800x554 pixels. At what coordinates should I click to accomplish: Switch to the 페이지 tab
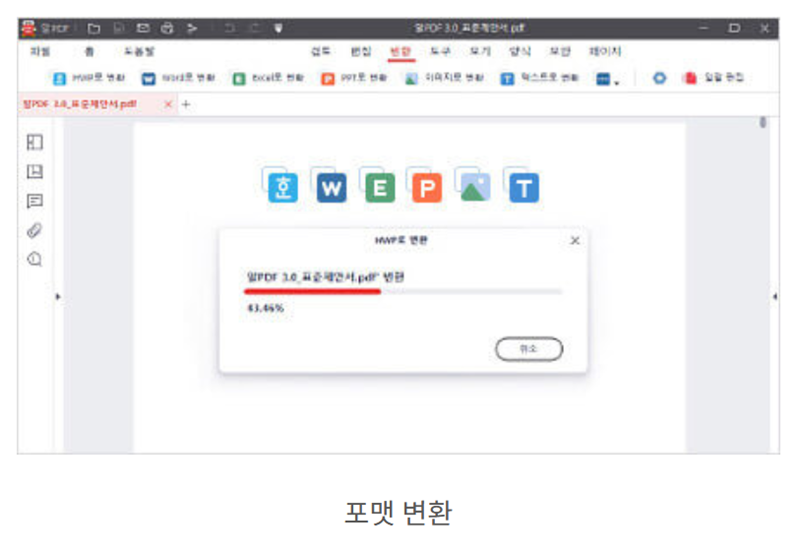pyautogui.click(x=605, y=51)
